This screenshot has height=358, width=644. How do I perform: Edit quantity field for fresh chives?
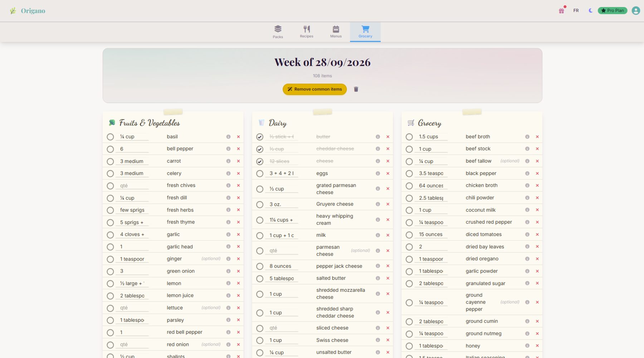132,186
